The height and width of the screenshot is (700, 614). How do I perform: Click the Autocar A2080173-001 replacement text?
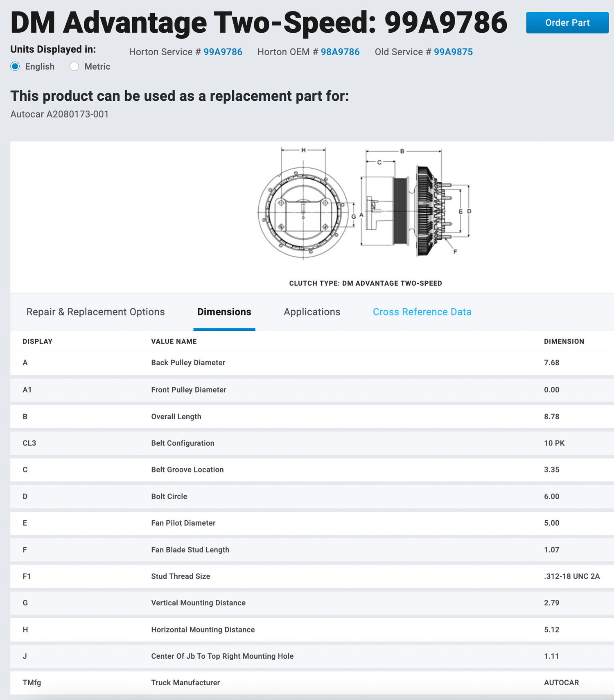point(60,114)
